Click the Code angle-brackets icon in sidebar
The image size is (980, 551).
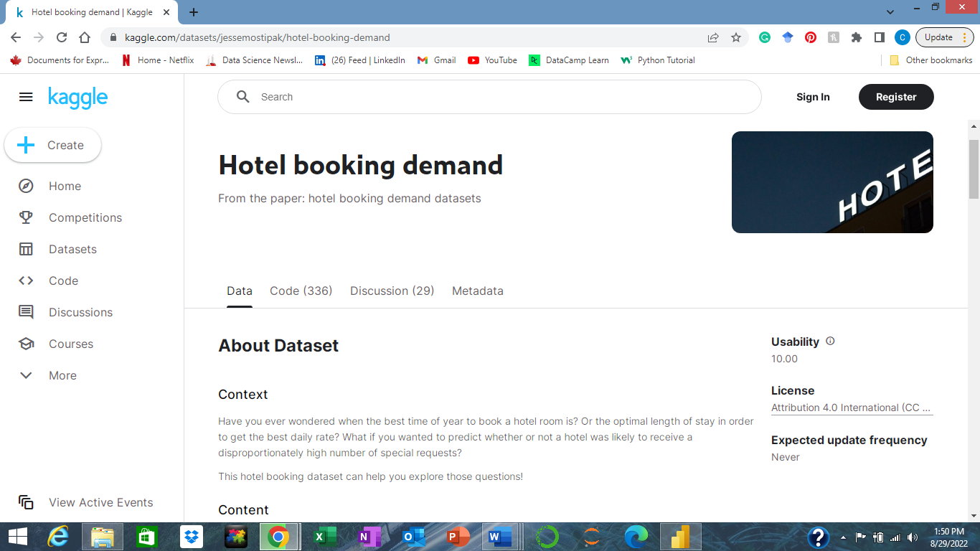click(x=26, y=281)
